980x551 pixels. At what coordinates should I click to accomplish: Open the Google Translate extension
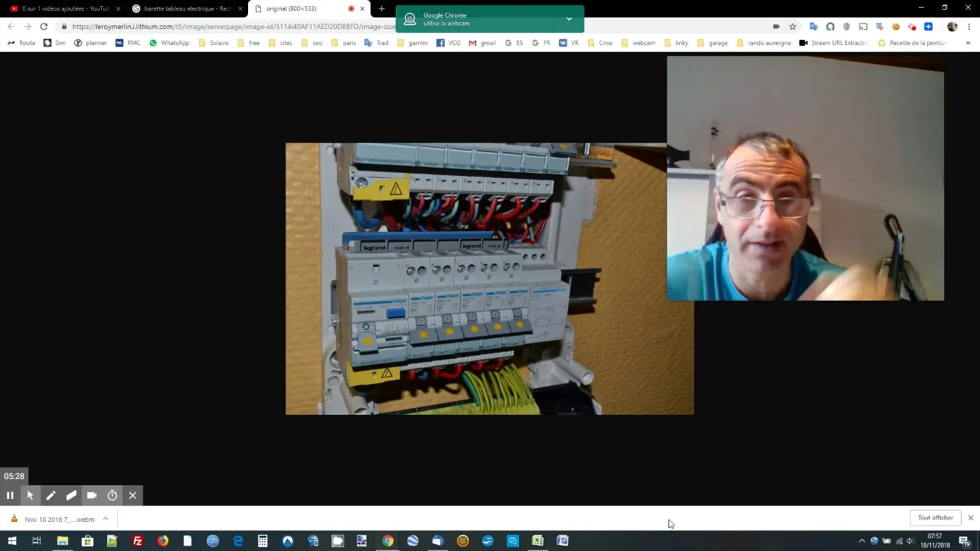tap(814, 26)
